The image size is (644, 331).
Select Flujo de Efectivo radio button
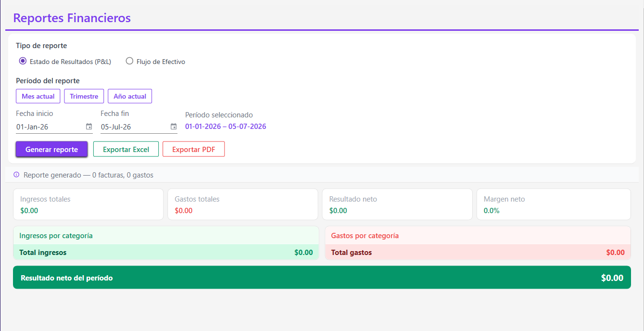pyautogui.click(x=129, y=61)
